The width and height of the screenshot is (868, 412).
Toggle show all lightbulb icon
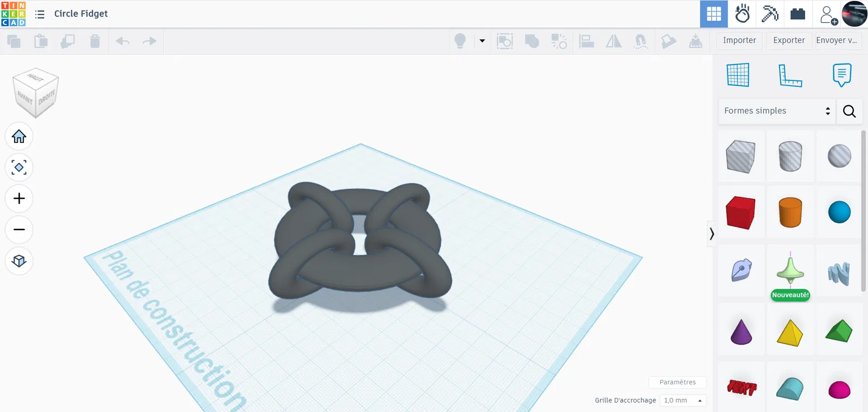click(x=460, y=41)
